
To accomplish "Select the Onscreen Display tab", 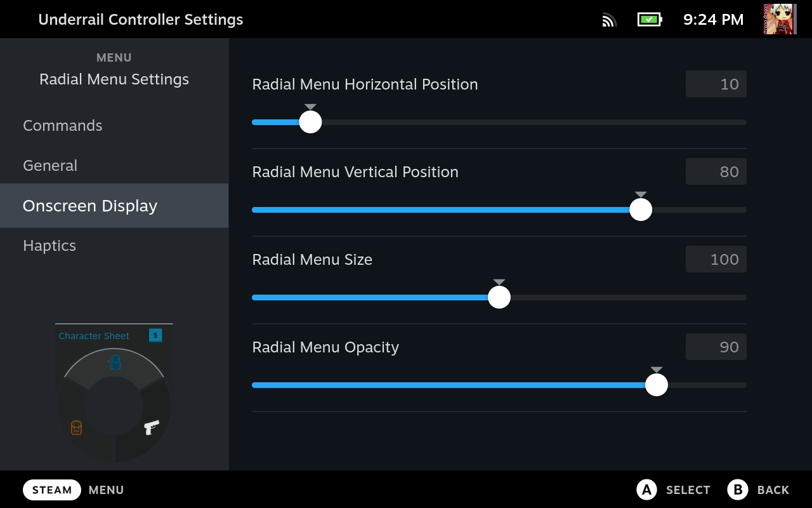I will click(90, 206).
